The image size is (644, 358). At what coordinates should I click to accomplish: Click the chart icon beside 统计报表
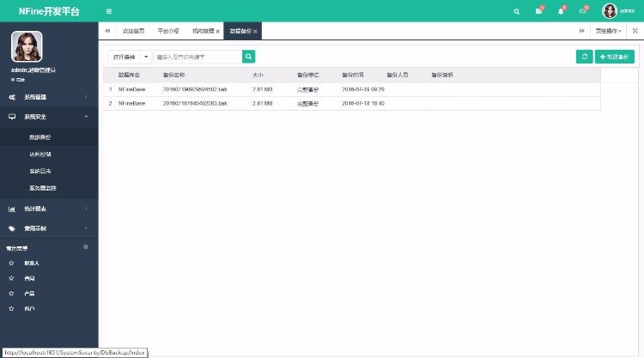(x=12, y=209)
